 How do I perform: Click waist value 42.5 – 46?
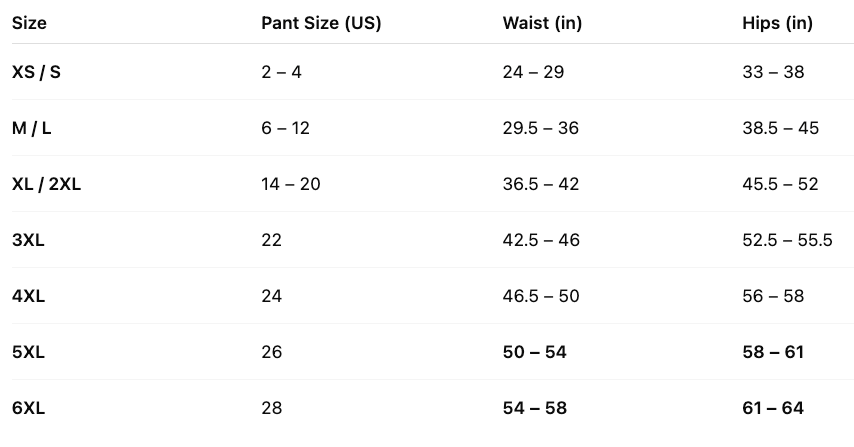[x=541, y=240]
